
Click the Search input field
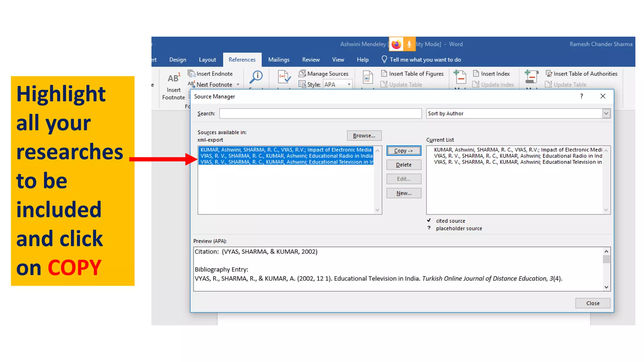click(320, 113)
